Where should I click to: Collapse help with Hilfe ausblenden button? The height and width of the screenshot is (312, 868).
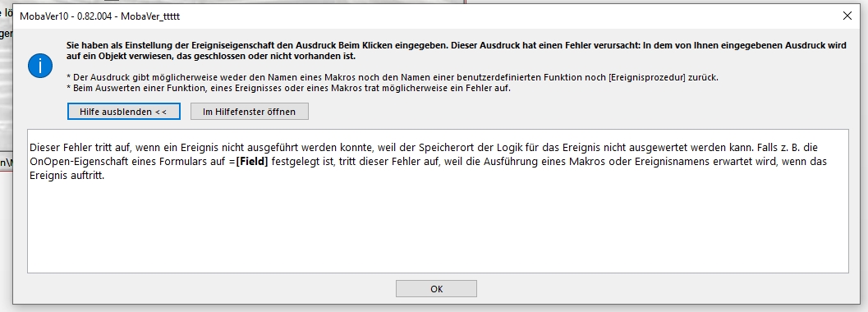[123, 111]
